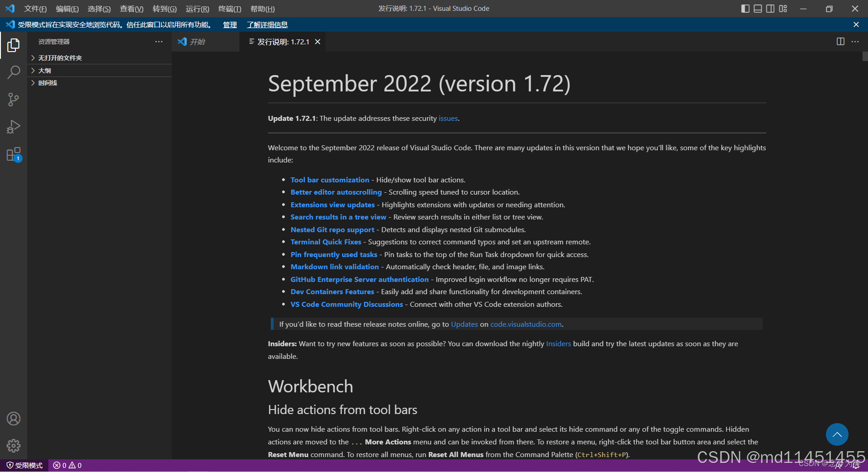The height and width of the screenshot is (472, 868).
Task: Click the 资源管理器 panel title
Action: [54, 42]
